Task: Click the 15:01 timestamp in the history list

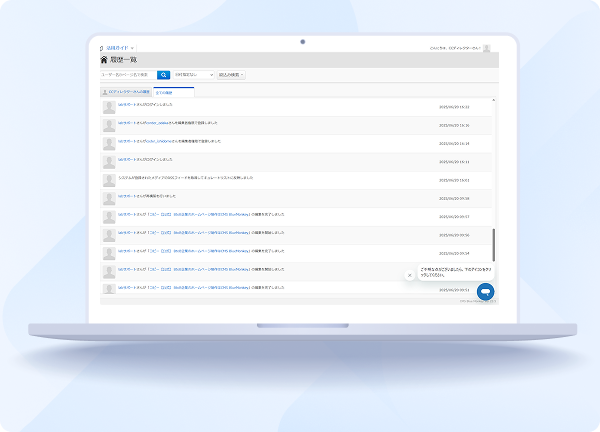Action: [x=454, y=180]
